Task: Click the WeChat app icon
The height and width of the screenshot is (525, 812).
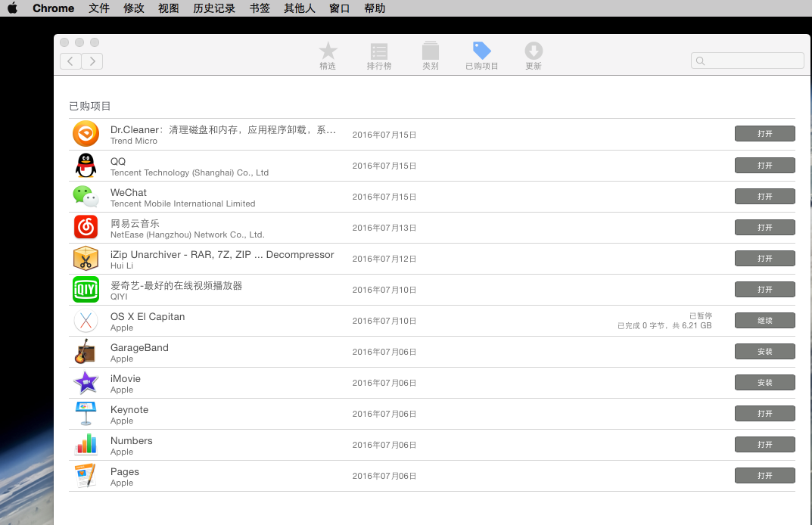Action: [x=86, y=196]
